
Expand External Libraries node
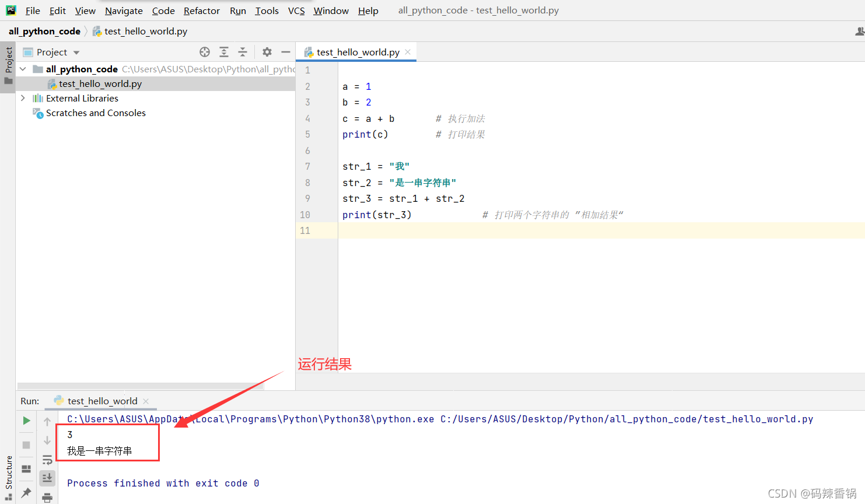click(x=23, y=98)
